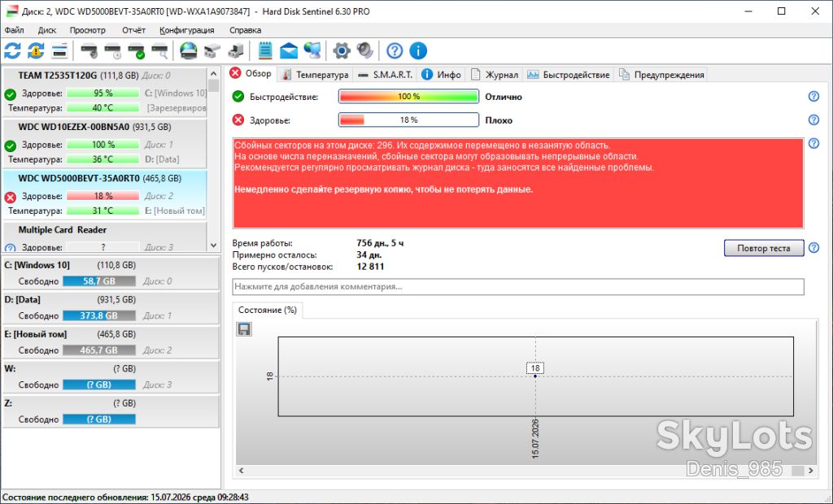Screen dimensions: 833x504
Task: Click the Повтор теста button
Action: click(x=763, y=248)
